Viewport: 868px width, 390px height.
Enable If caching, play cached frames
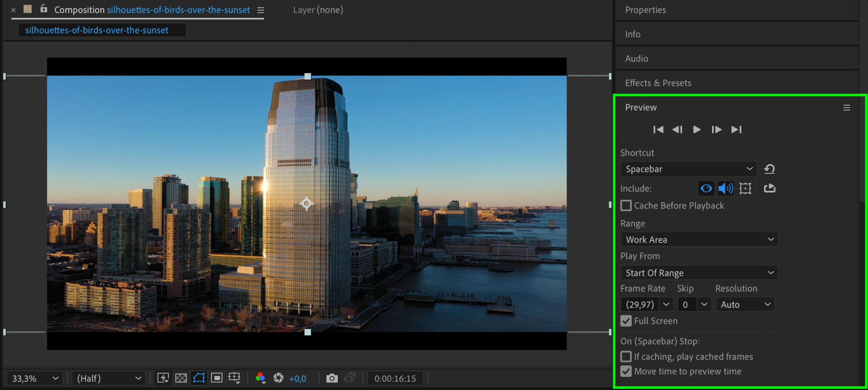click(x=626, y=357)
